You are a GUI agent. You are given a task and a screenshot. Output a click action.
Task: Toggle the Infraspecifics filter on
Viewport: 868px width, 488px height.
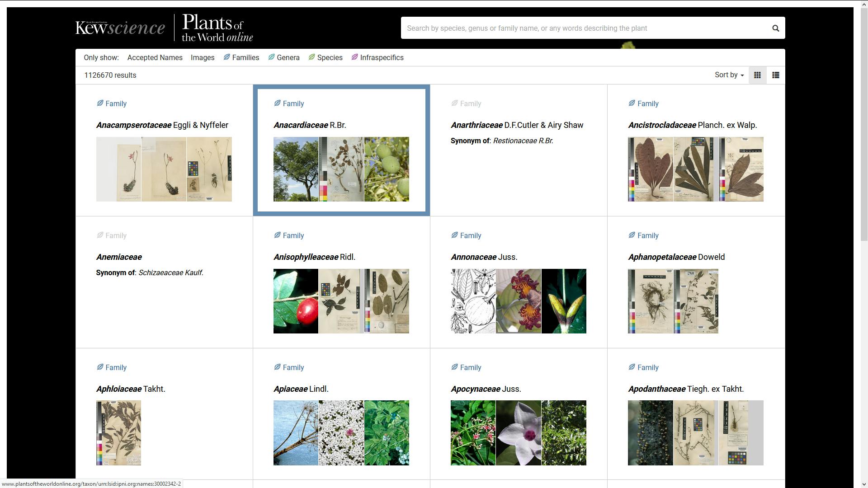pyautogui.click(x=382, y=57)
